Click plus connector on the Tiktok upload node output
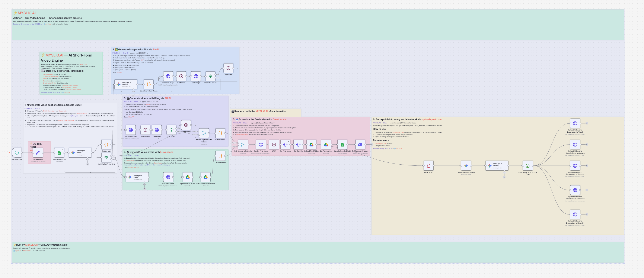 (x=587, y=123)
